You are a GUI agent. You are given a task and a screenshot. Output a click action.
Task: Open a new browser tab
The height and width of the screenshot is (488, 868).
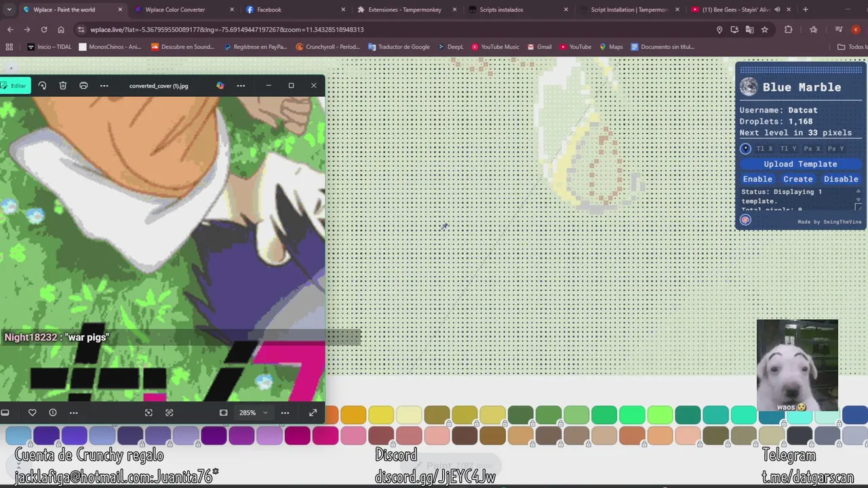click(805, 9)
